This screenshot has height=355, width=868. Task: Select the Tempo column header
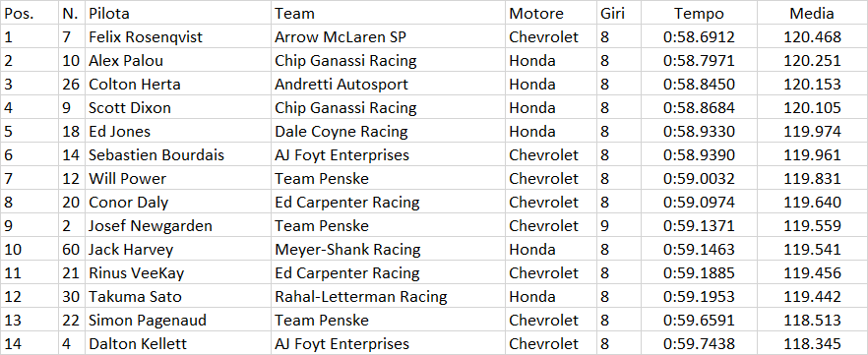click(x=699, y=13)
